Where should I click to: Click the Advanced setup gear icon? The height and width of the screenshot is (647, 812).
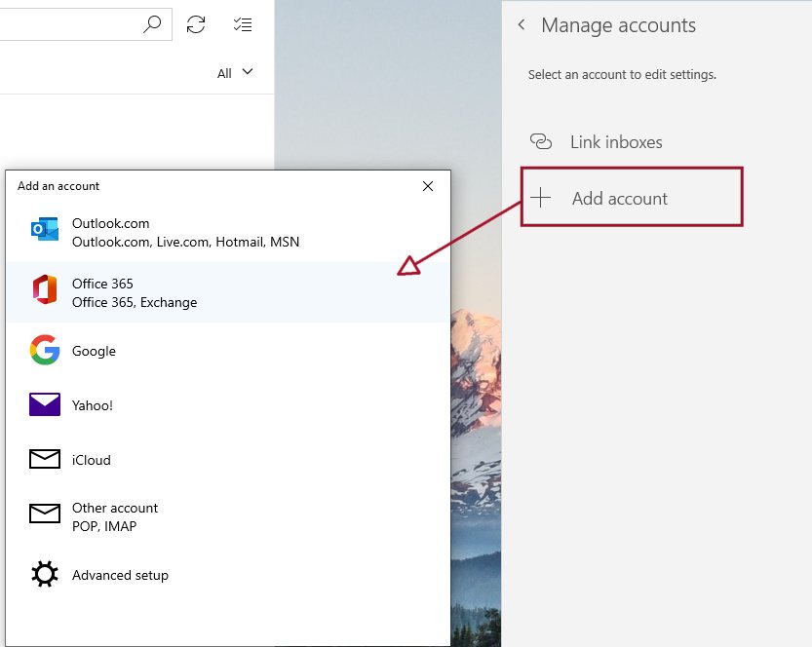click(45, 574)
